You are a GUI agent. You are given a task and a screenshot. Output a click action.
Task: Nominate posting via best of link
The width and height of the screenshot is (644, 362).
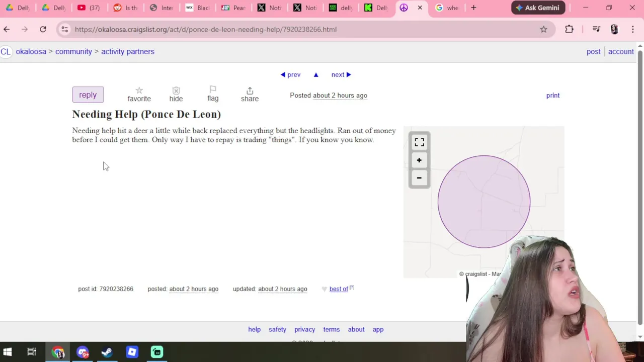point(339,289)
